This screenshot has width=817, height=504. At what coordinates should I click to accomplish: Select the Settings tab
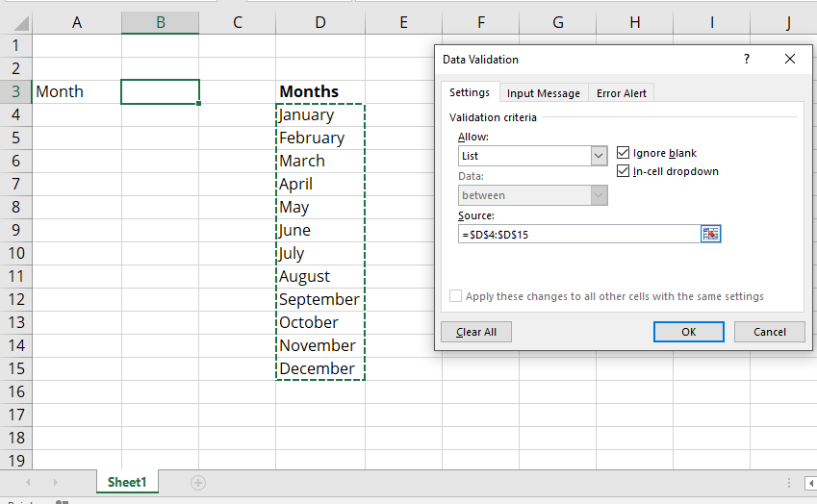click(470, 92)
